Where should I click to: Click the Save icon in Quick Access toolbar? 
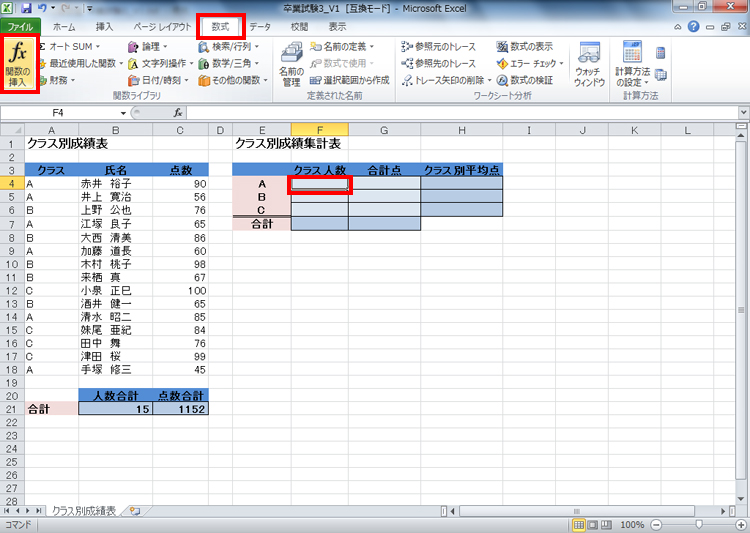coord(26,8)
